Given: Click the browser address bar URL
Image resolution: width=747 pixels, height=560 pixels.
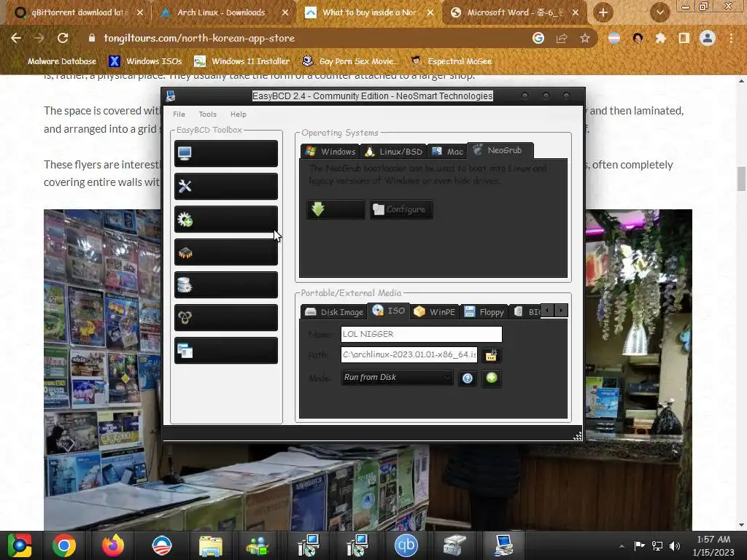Looking at the screenshot, I should 199,38.
